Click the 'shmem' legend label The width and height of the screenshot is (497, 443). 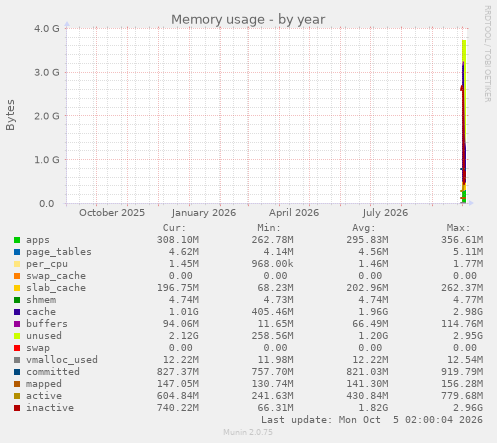pos(41,300)
